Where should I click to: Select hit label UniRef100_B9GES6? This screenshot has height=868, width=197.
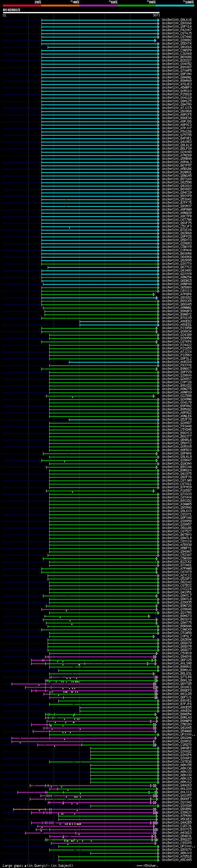click(176, 118)
